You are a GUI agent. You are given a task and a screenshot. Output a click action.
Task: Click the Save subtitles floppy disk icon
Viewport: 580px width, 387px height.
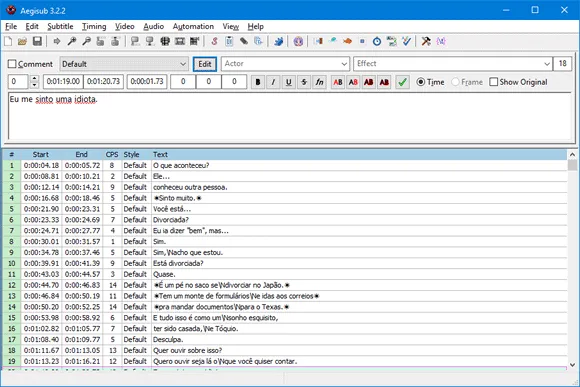click(37, 41)
